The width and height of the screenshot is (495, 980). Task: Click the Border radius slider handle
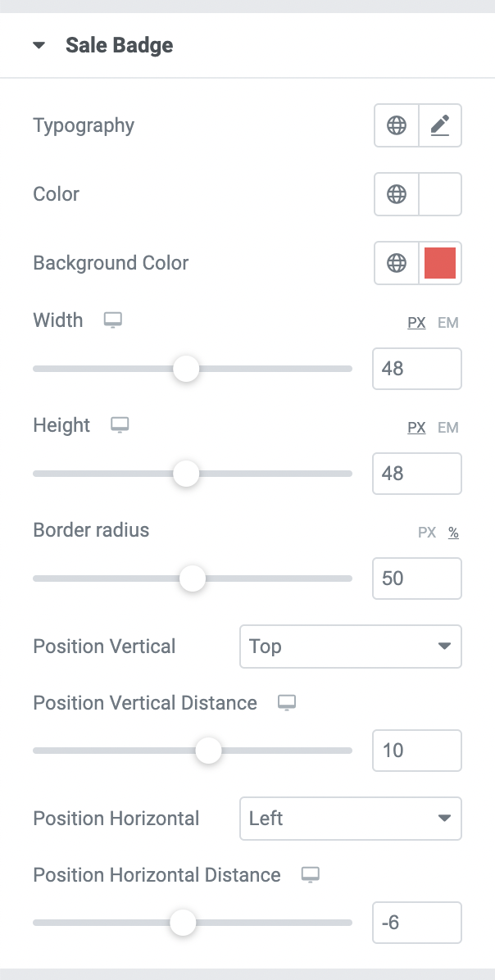193,578
